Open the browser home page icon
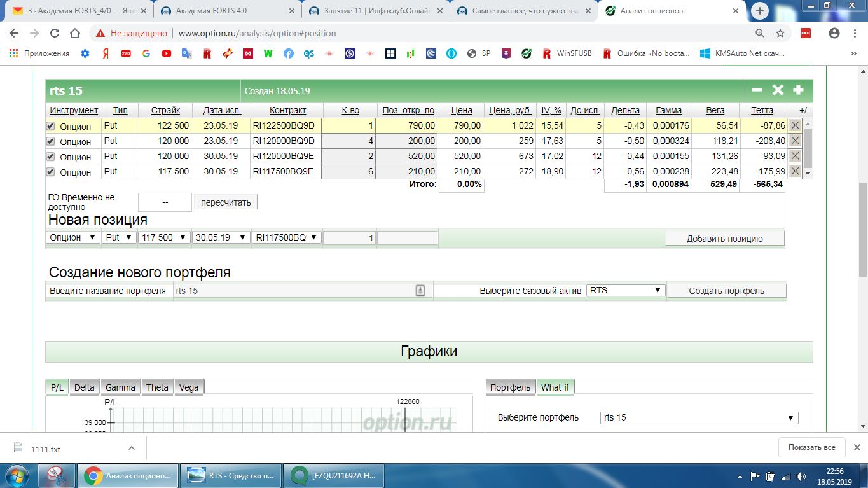Image resolution: width=868 pixels, height=488 pixels. [x=75, y=33]
